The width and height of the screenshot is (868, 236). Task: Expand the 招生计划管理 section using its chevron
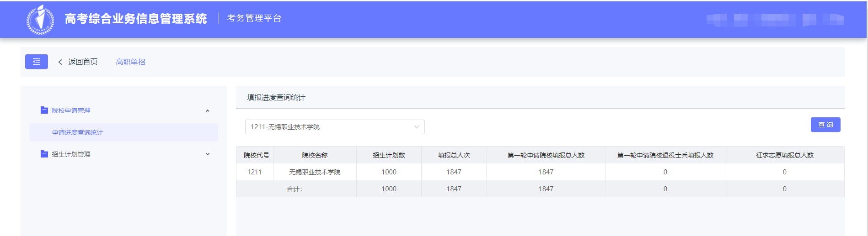pos(208,154)
